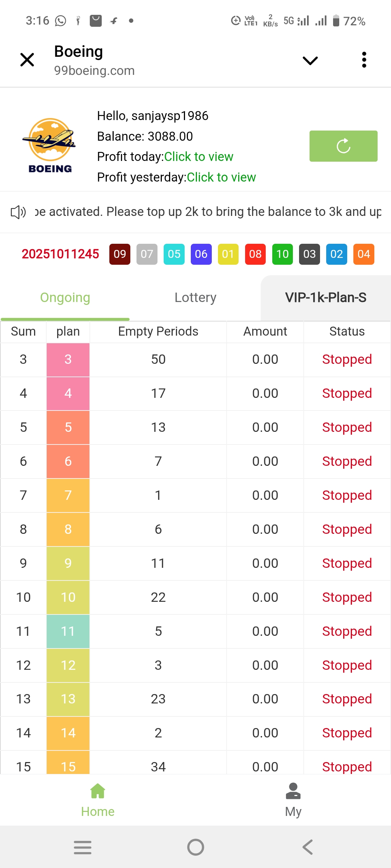Tap the pink plan 3 cell
The width and height of the screenshot is (391, 868).
click(68, 359)
